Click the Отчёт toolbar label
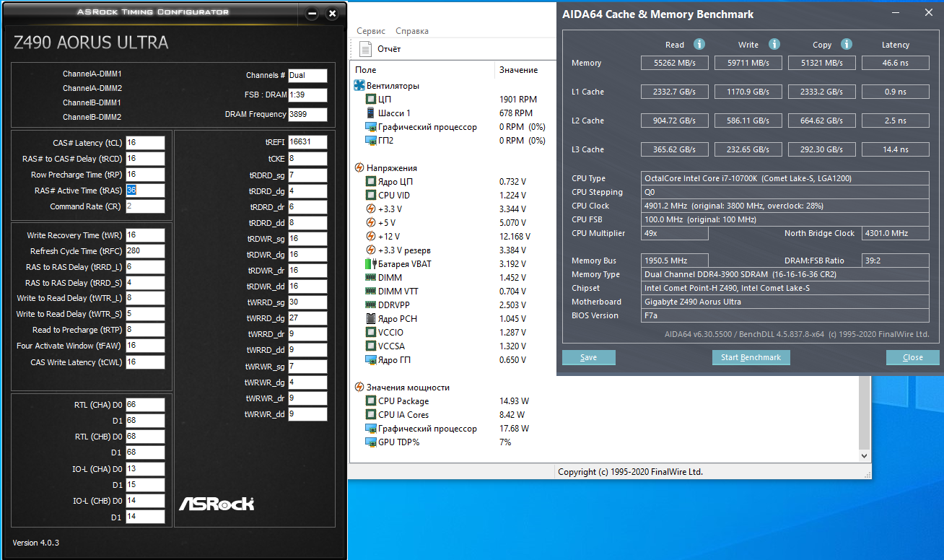The width and height of the screenshot is (944, 560). [389, 49]
